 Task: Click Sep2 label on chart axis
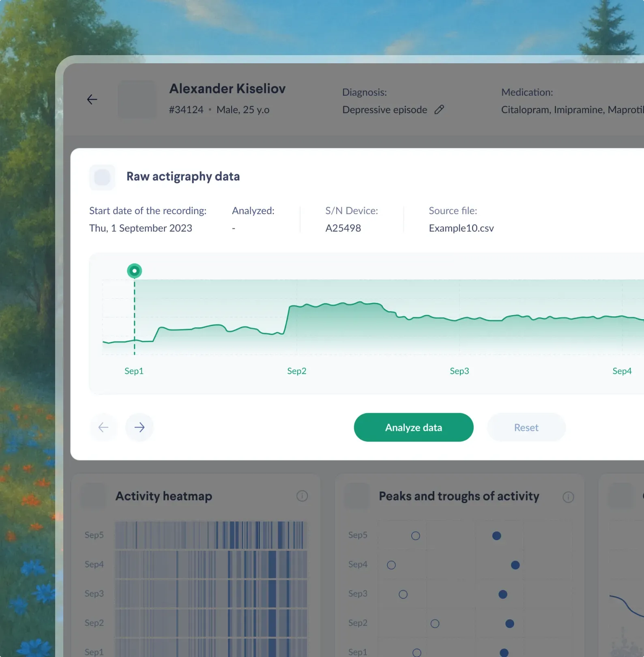[x=296, y=371]
